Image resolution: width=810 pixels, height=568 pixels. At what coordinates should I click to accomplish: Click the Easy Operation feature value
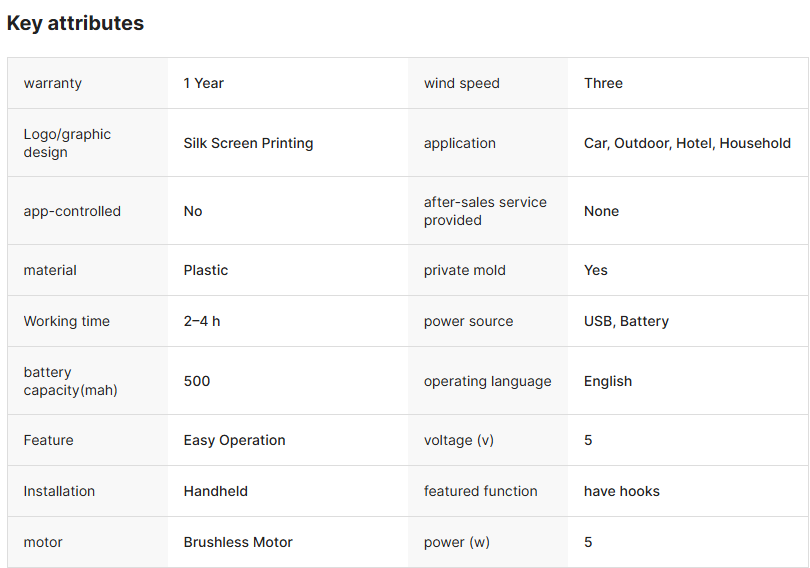(234, 440)
